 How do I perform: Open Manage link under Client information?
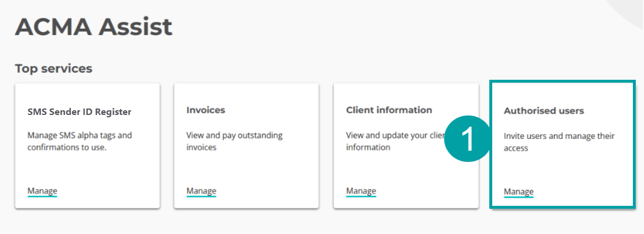(361, 191)
